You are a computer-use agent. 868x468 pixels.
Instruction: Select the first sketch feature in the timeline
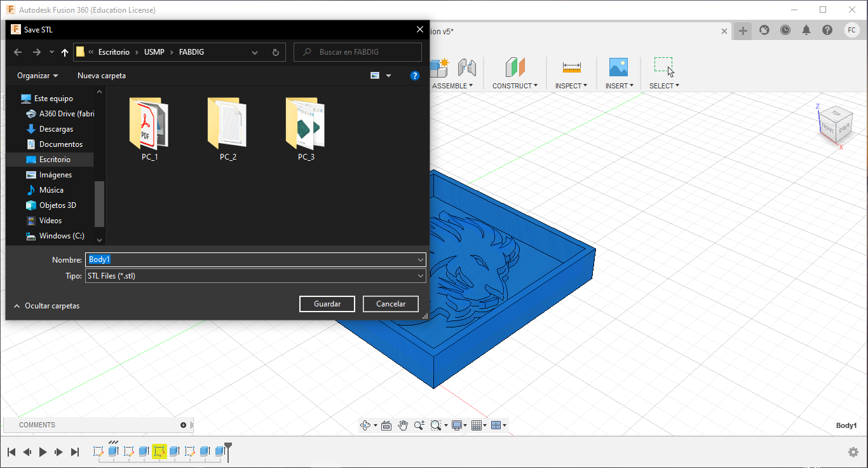click(98, 451)
